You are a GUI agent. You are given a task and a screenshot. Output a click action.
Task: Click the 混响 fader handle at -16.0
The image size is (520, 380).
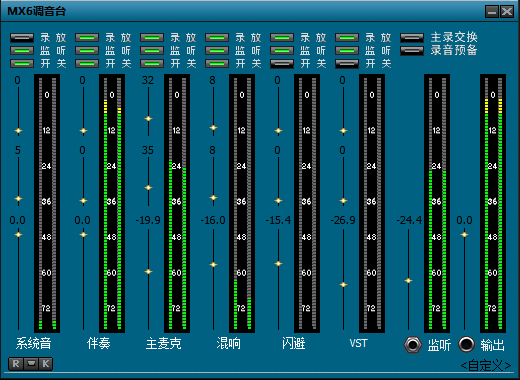pyautogui.click(x=213, y=265)
